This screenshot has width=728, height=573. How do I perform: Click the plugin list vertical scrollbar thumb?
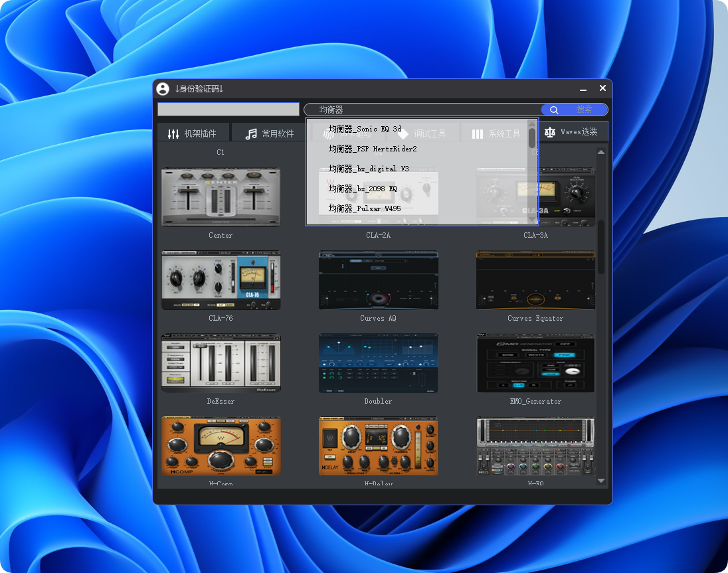[x=600, y=247]
